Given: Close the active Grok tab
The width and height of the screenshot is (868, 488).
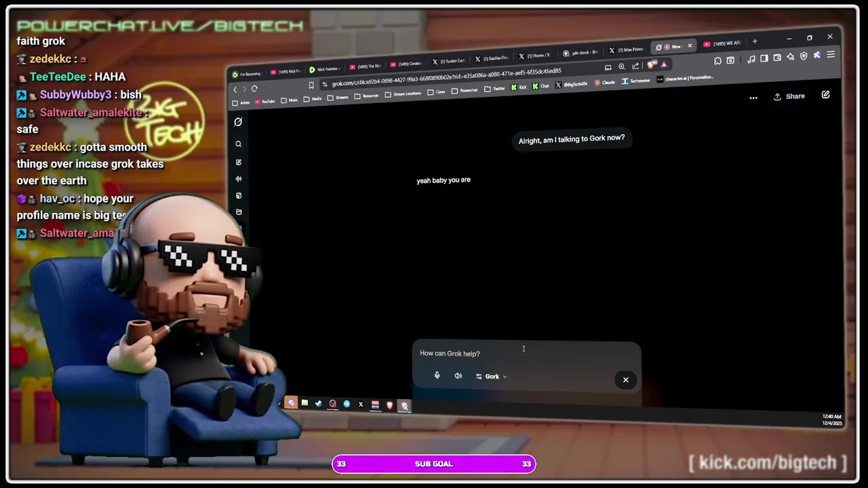Looking at the screenshot, I should coord(690,46).
